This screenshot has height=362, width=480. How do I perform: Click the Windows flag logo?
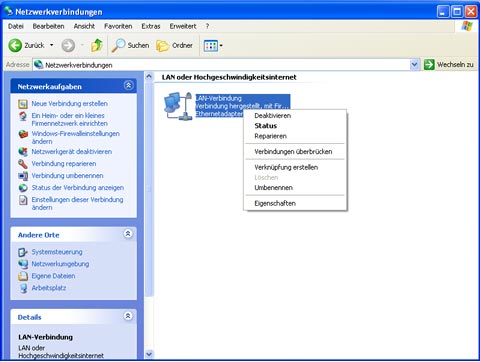point(467,26)
